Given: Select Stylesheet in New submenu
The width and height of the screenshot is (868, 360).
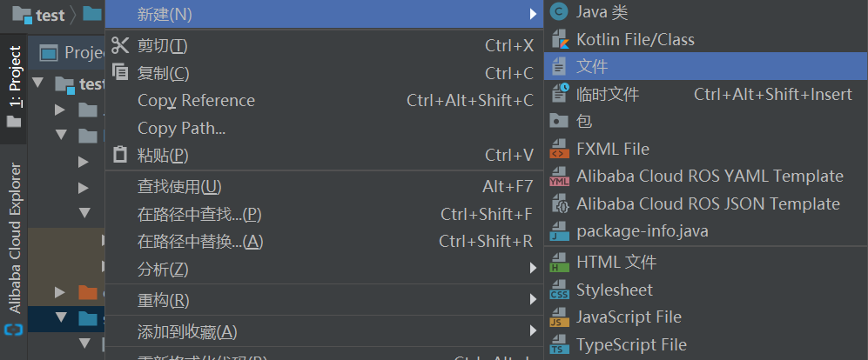Looking at the screenshot, I should click(706, 290).
